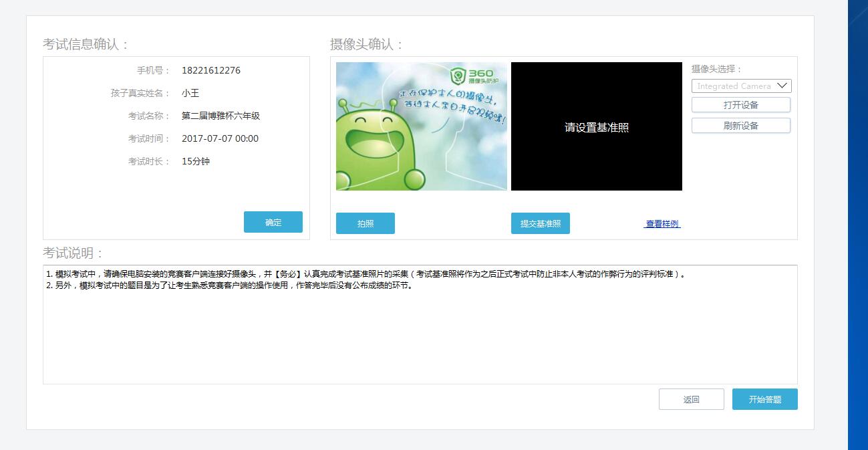Click the 360 camera protection preview image
Viewport: 868px width, 450px height.
click(x=422, y=126)
